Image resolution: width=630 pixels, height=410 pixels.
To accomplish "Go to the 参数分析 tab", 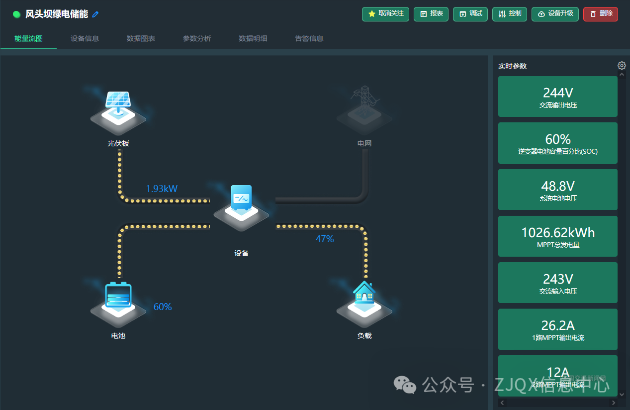I will click(197, 38).
